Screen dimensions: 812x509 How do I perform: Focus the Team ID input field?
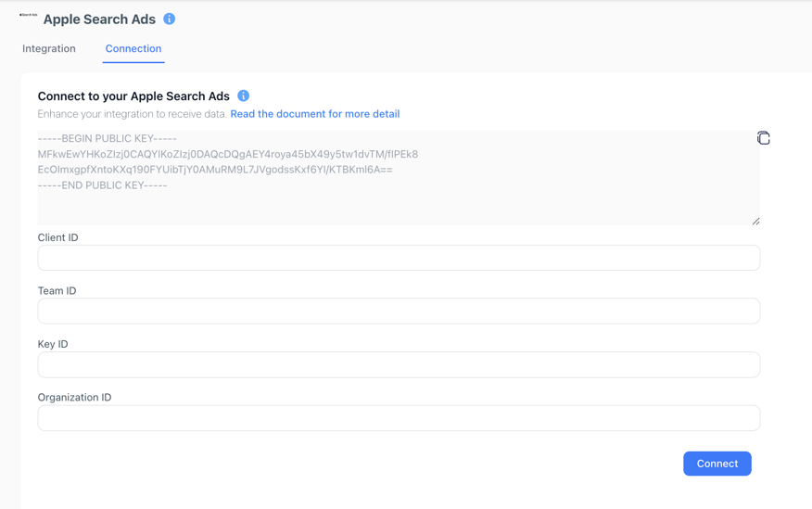[399, 312]
